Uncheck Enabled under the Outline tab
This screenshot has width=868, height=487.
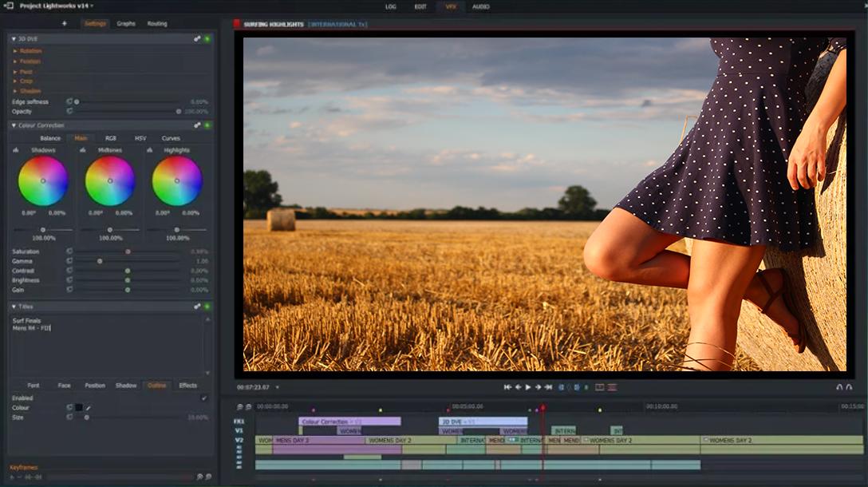pos(204,398)
